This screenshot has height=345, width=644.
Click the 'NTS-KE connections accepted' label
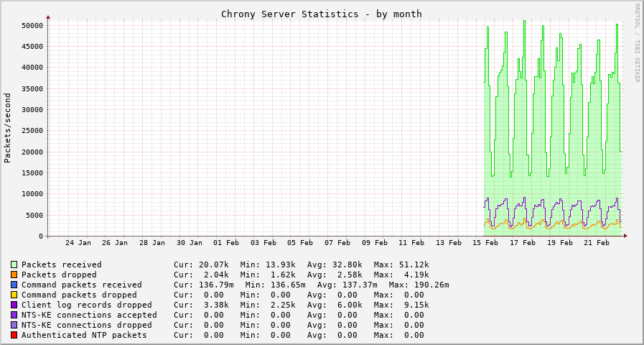pos(89,315)
